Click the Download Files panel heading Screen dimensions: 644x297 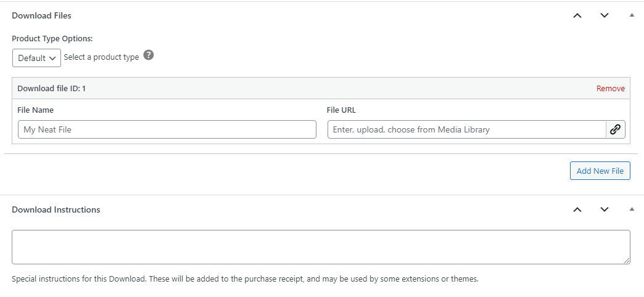[x=41, y=15]
